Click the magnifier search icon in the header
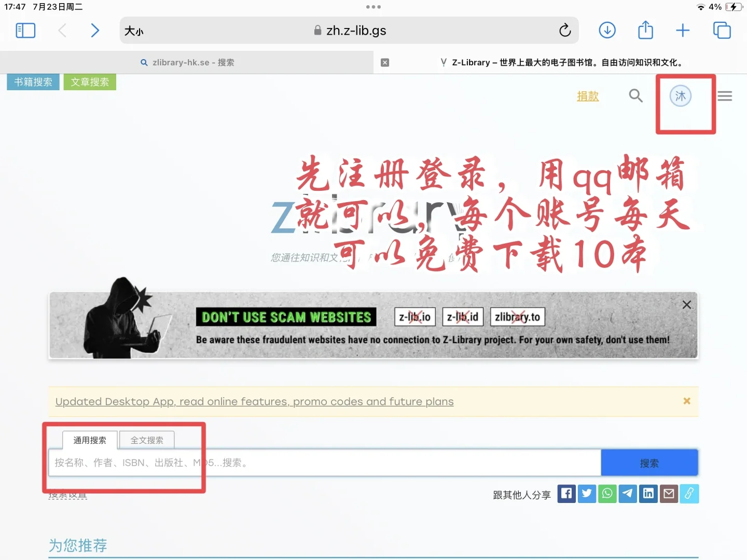747x560 pixels. click(x=635, y=96)
